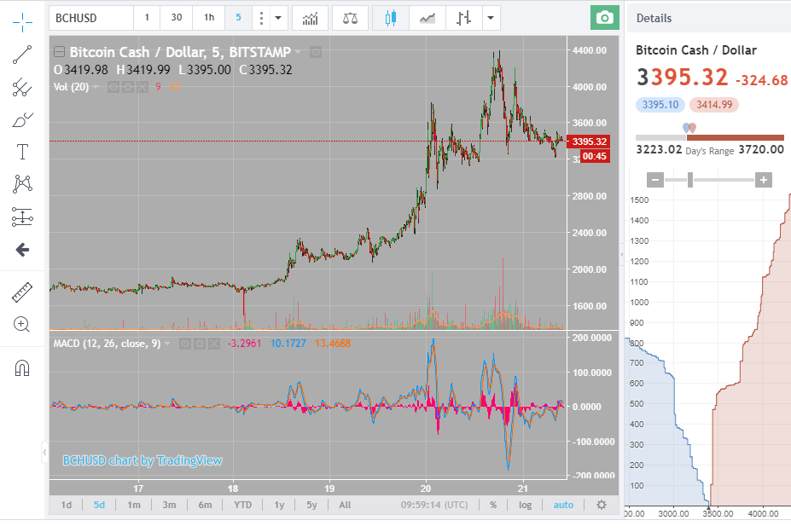Toggle logarithmic price scale
Screen dimensions: 791x532
(524, 505)
